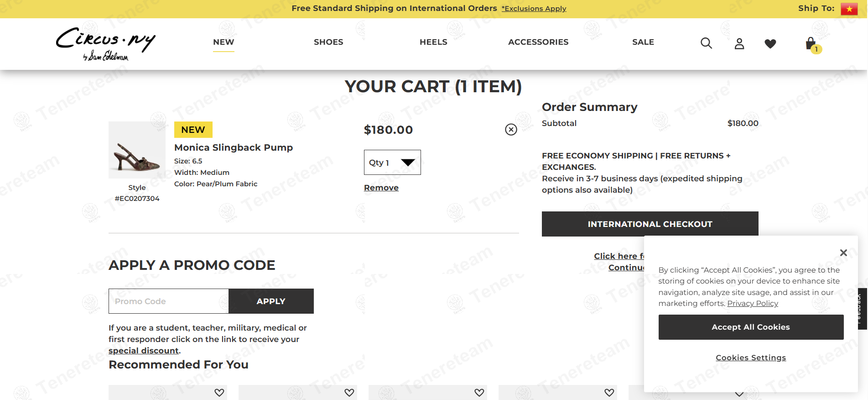The width and height of the screenshot is (868, 400).
Task: Open the Monica Slingback Pump thumbnail
Action: 137,150
